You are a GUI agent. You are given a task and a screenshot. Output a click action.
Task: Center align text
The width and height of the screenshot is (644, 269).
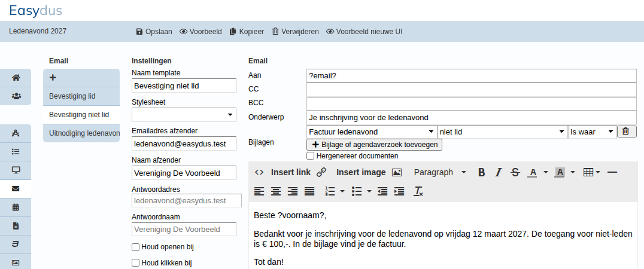pyautogui.click(x=275, y=191)
